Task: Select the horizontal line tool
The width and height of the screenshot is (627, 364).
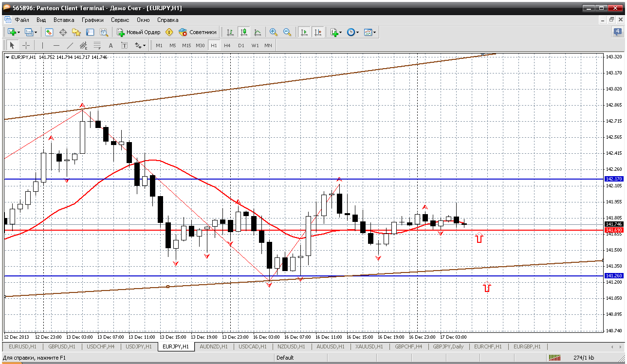Action: coord(56,45)
